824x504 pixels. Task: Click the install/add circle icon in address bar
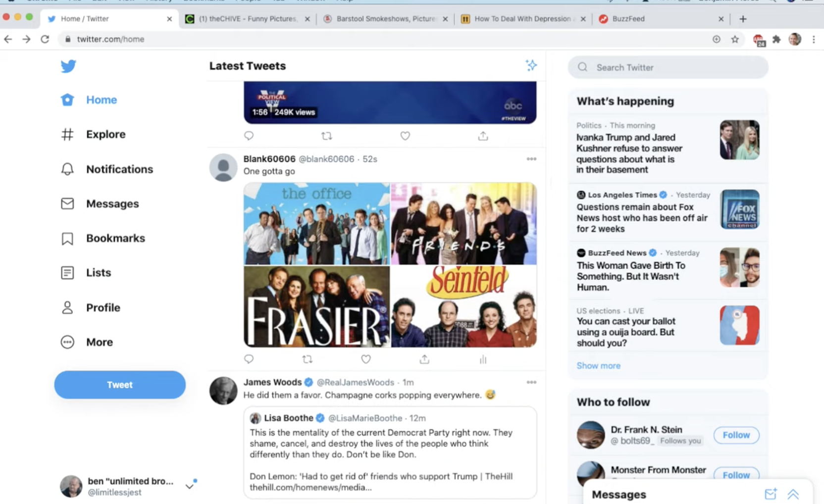(717, 39)
